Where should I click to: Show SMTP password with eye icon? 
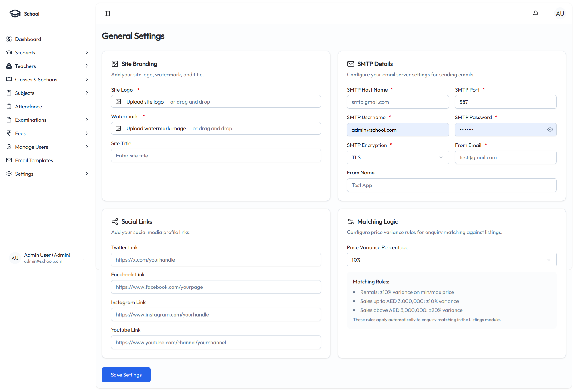coord(550,130)
